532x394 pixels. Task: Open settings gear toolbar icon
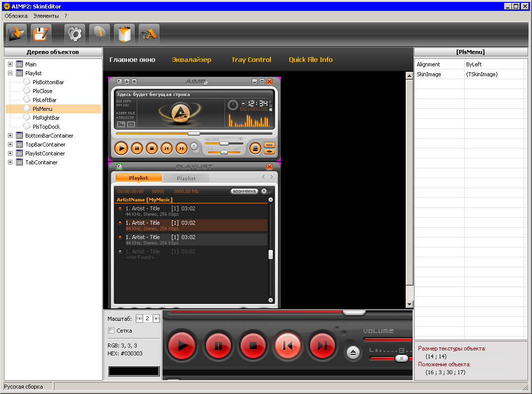point(75,34)
